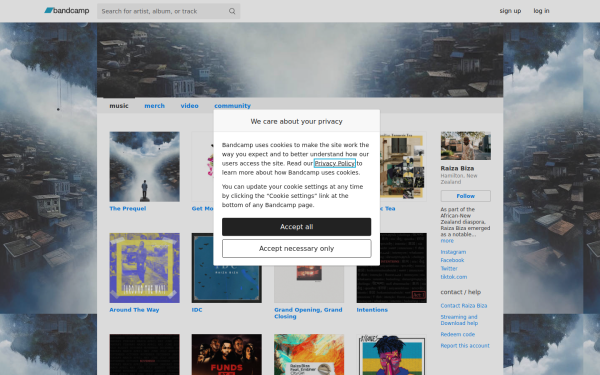600x375 pixels.
Task: Open the sign up link
Action: tap(510, 11)
